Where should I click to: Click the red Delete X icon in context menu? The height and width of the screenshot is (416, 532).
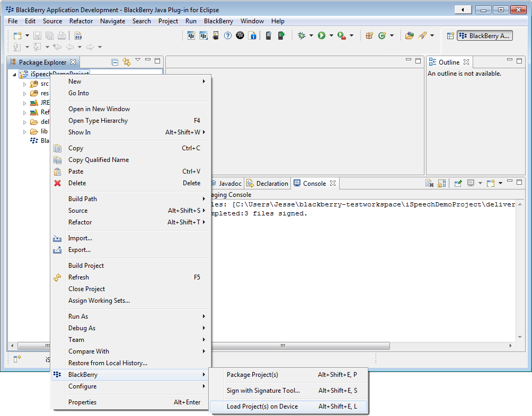coord(58,183)
